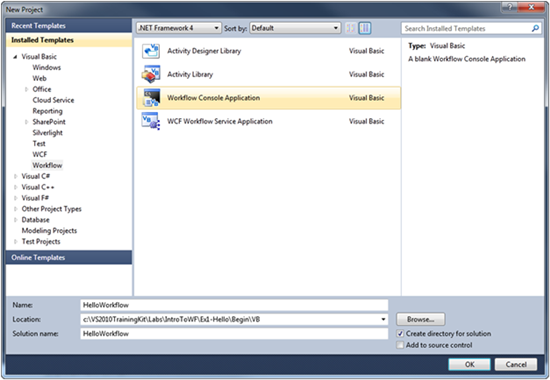
Task: Select the WCF category
Action: pyautogui.click(x=40, y=154)
